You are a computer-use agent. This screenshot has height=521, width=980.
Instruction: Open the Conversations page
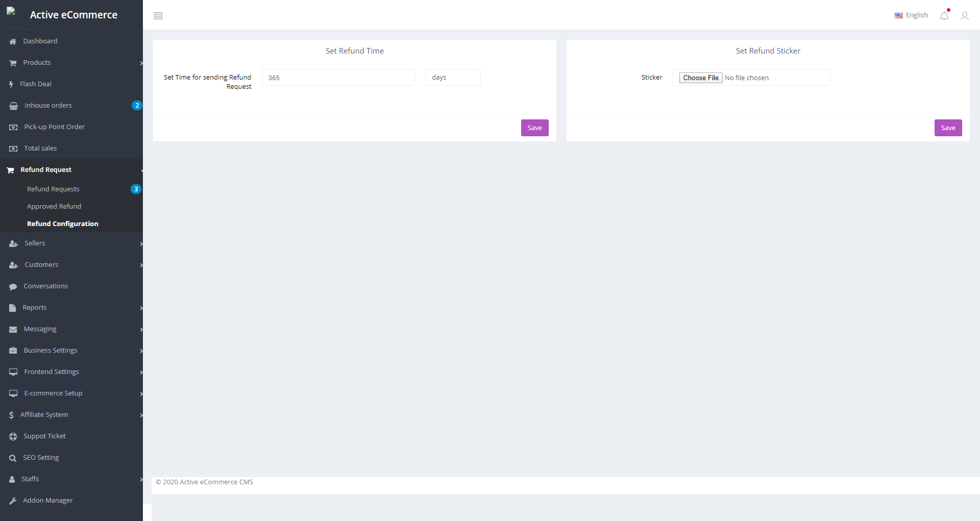pyautogui.click(x=46, y=286)
